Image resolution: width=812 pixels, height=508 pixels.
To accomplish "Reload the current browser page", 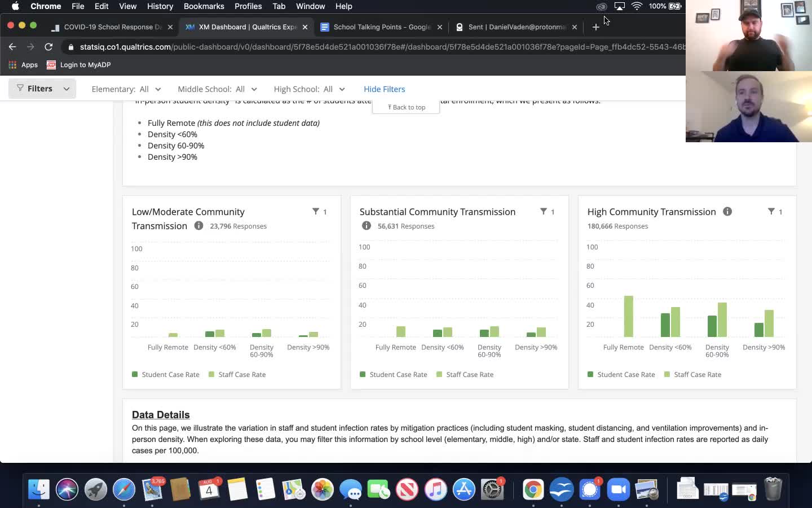I will pos(48,47).
